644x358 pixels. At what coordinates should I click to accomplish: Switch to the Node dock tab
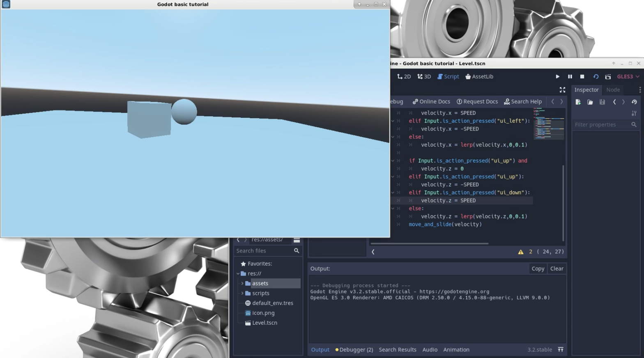coord(613,90)
